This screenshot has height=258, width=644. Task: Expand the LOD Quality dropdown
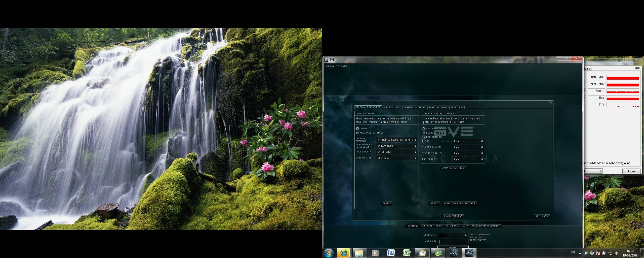tap(468, 159)
